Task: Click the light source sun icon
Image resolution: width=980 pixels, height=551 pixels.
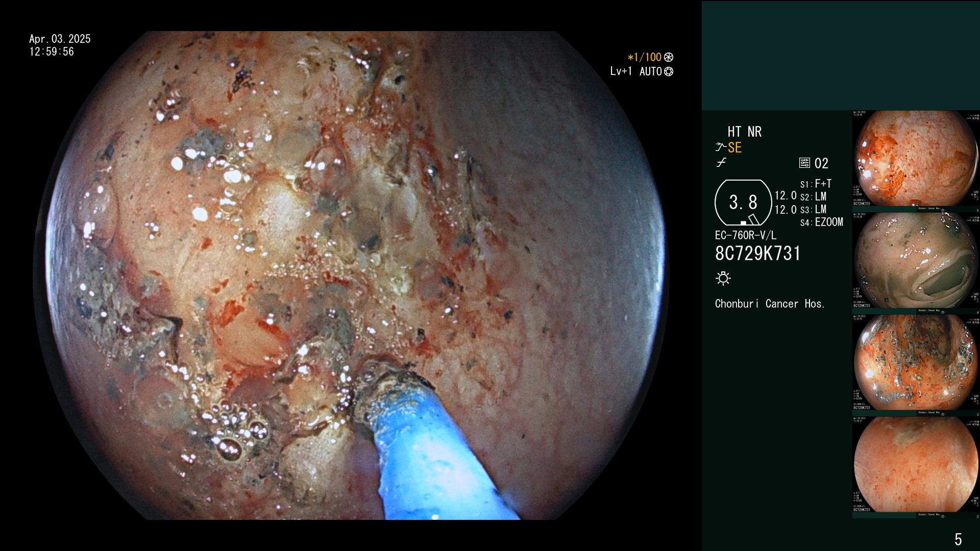Action: coord(723,278)
